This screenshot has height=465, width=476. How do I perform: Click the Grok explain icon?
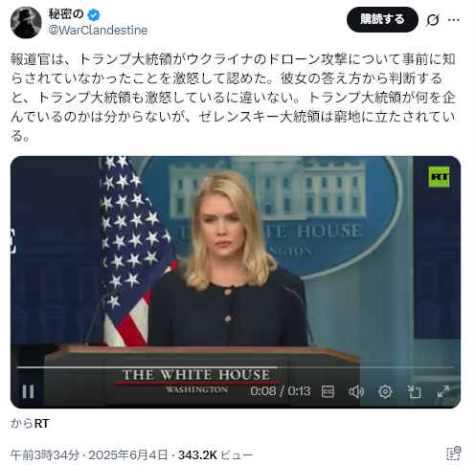coord(433,20)
